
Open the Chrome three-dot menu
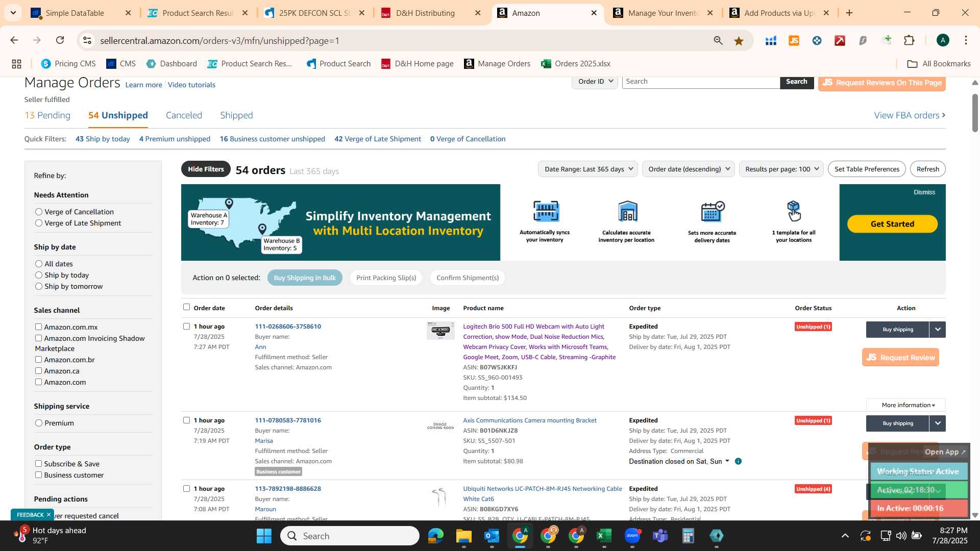pyautogui.click(x=966, y=41)
